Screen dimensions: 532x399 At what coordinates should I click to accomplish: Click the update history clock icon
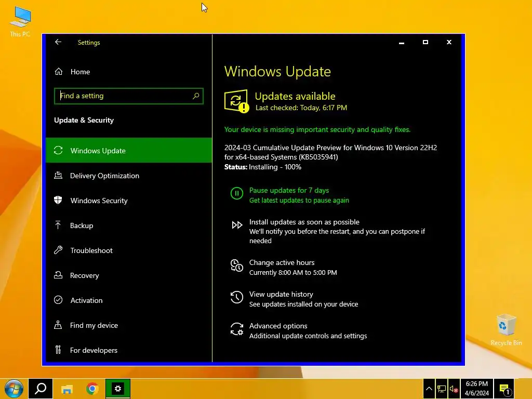[x=237, y=297]
